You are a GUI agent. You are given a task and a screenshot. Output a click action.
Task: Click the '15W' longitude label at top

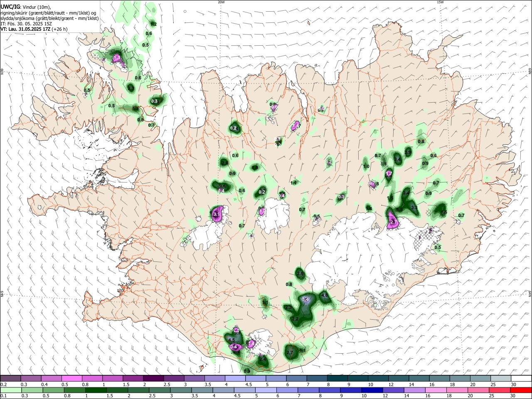point(440,2)
